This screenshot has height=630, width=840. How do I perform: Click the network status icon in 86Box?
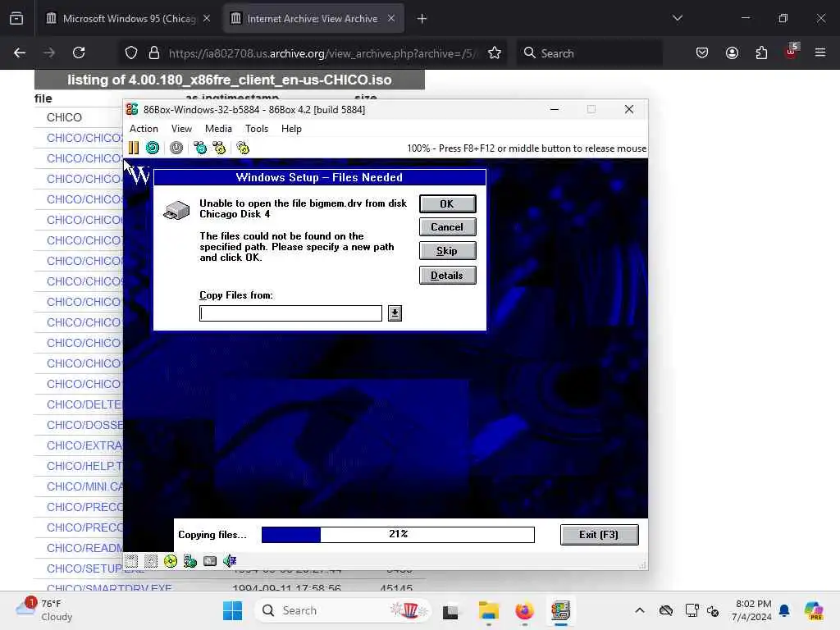pyautogui.click(x=190, y=561)
